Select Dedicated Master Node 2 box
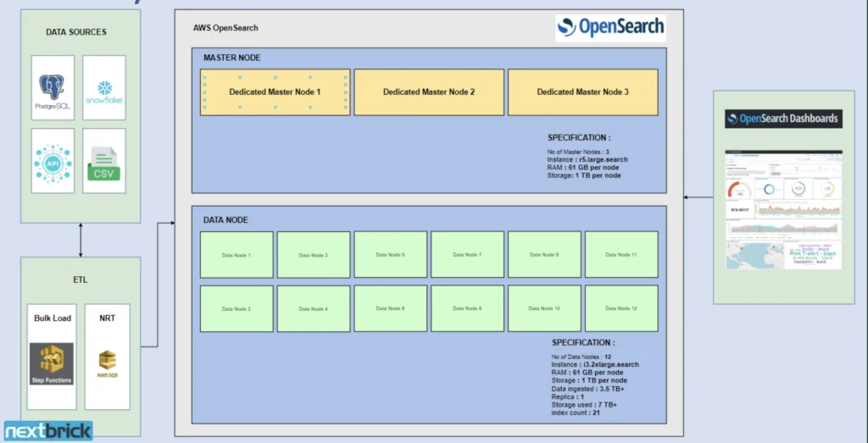868x443 pixels. click(428, 91)
